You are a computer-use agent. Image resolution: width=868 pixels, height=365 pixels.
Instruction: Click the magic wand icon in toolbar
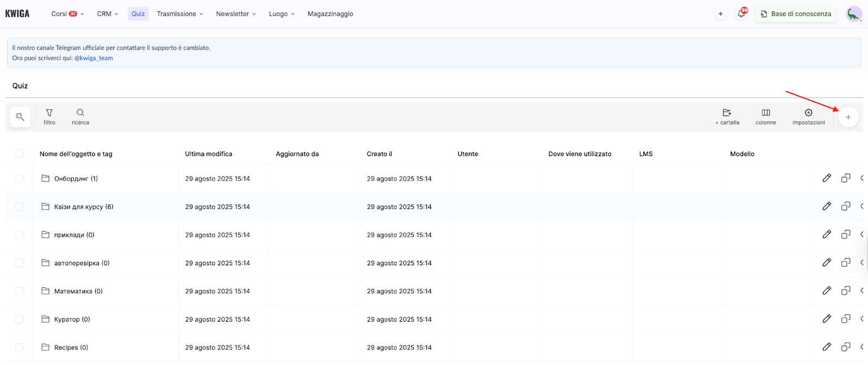point(20,117)
